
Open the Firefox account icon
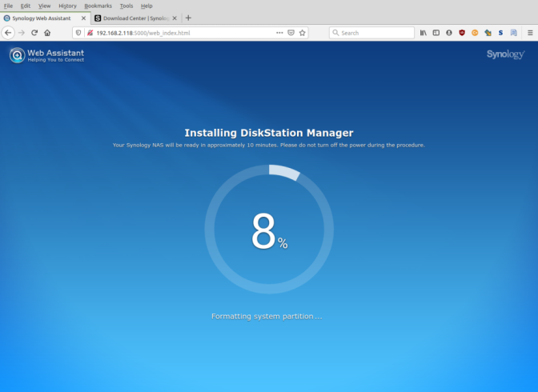(449, 33)
